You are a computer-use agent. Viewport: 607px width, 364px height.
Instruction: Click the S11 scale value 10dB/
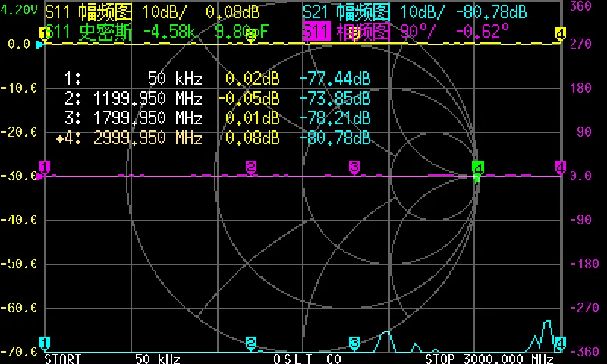click(x=164, y=12)
